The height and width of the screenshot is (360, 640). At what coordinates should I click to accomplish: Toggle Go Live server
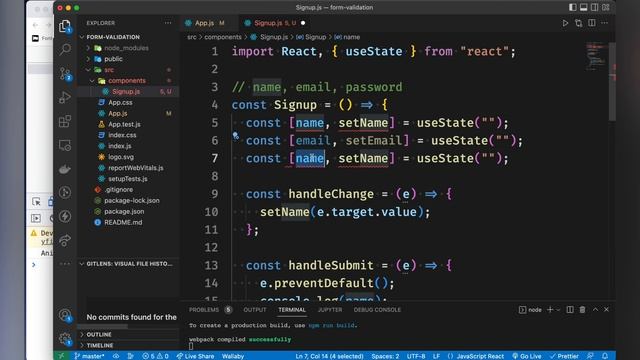(527, 356)
